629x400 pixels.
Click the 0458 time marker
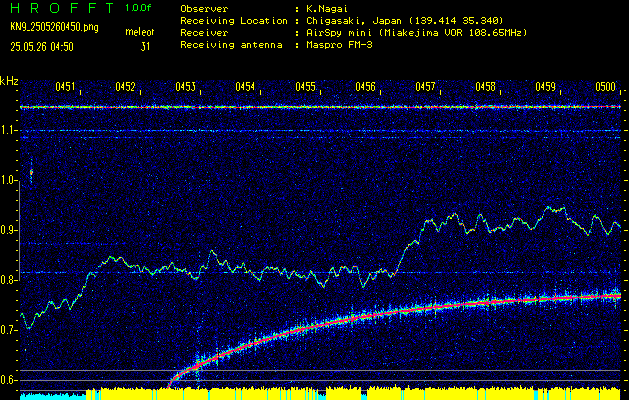[x=485, y=86]
